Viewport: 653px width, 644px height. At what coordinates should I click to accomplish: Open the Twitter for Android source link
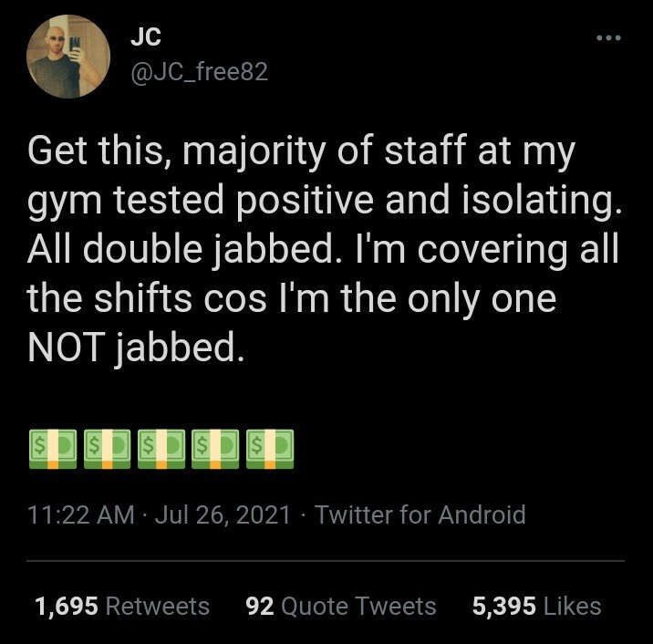pos(420,515)
